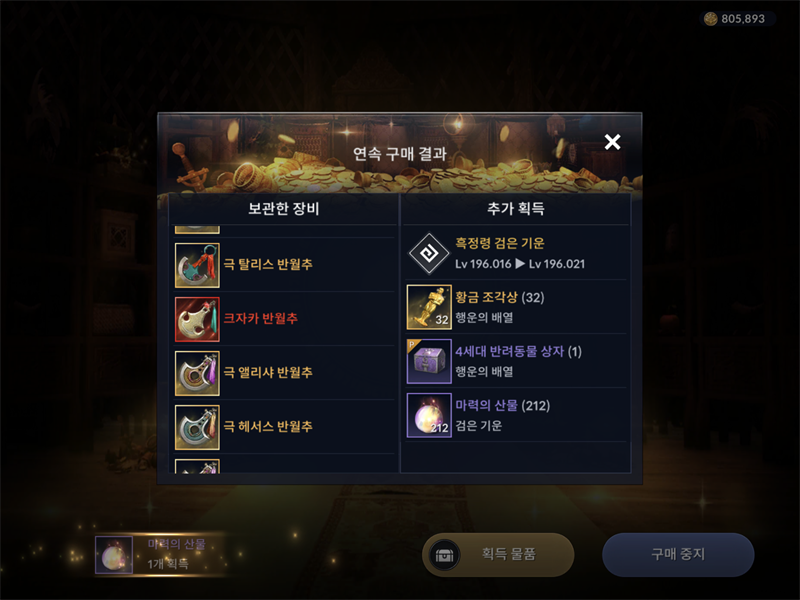
Task: Click the silver coin currency icon
Action: (710, 19)
